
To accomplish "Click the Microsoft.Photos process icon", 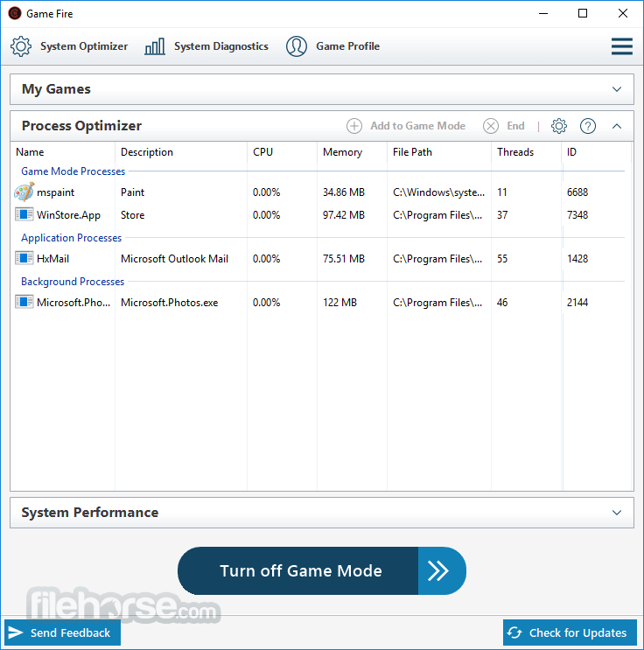I will click(x=24, y=301).
